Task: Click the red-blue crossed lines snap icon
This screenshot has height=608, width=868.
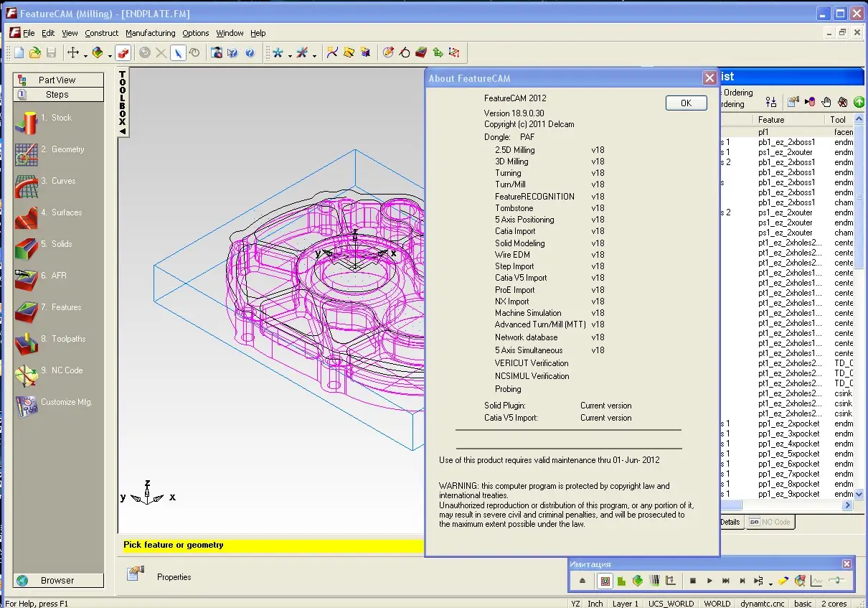Action: pyautogui.click(x=302, y=52)
